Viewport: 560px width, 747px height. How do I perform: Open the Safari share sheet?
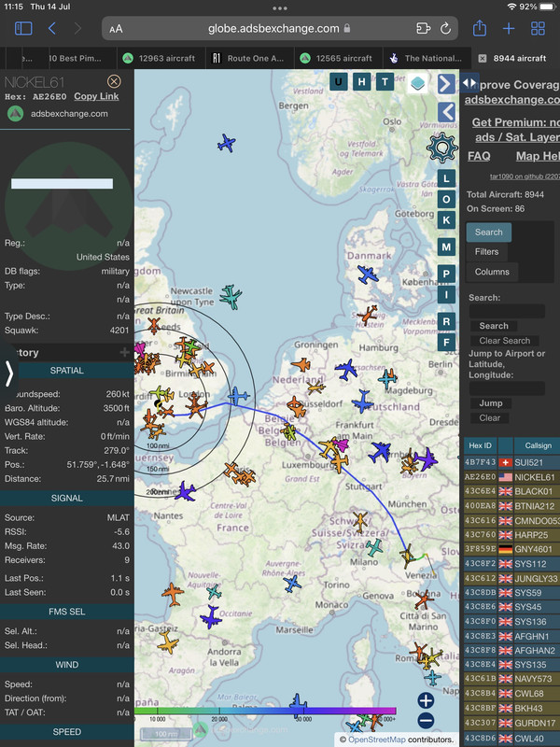pyautogui.click(x=480, y=28)
